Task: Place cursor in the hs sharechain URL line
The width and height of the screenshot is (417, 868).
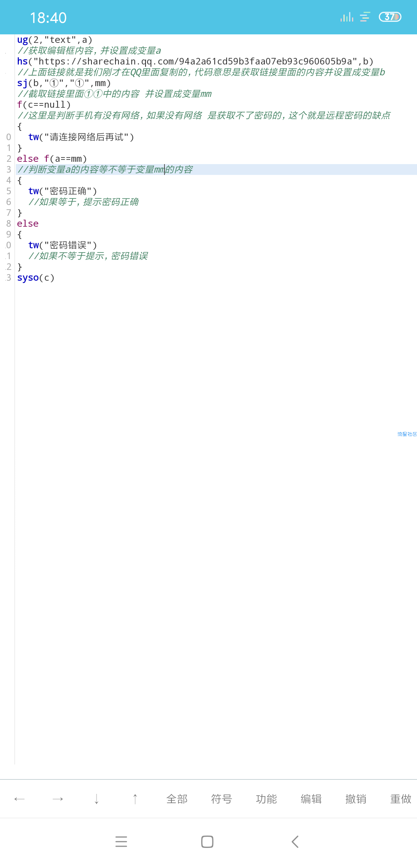Action: click(195, 61)
